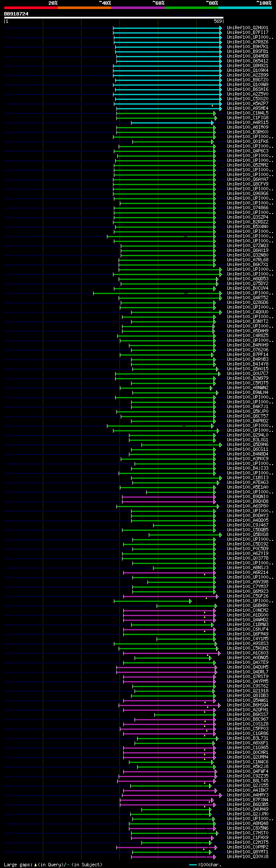Screen dimensions: 276x868
Task: Open hit UniRef100_C1N4L5
Action: (x=248, y=113)
